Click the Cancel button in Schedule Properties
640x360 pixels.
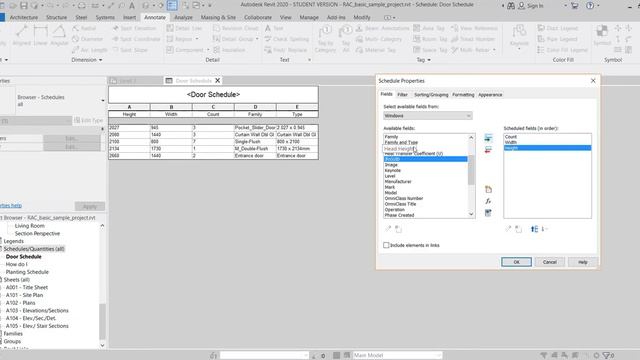tap(550, 262)
